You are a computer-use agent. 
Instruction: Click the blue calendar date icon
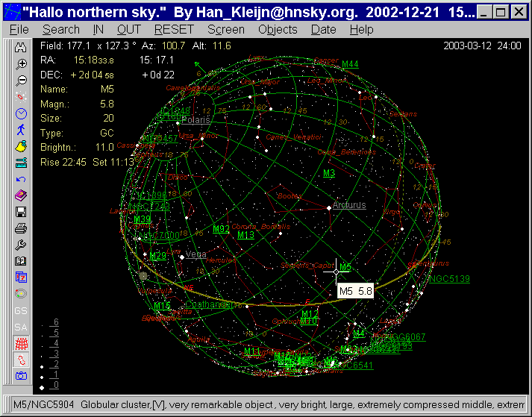tap(21, 278)
